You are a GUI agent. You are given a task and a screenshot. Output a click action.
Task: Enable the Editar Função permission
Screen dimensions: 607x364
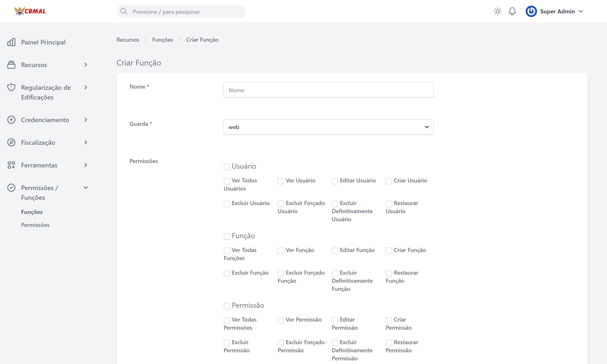[x=335, y=251]
